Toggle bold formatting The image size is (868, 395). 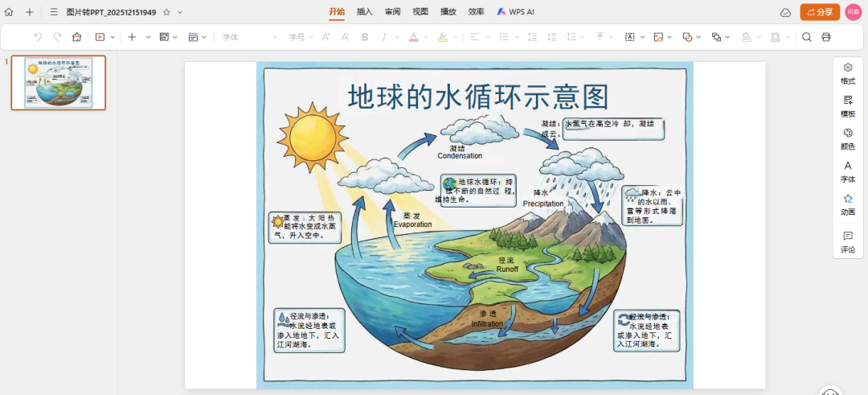tap(365, 37)
